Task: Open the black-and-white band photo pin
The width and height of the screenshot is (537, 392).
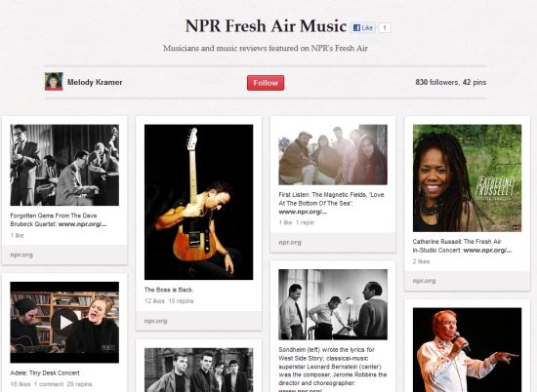Action: [x=198, y=370]
